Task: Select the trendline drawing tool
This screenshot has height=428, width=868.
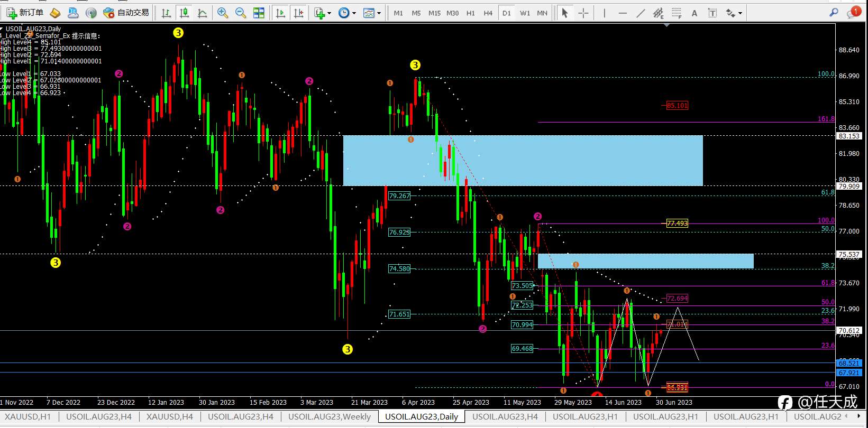Action: (x=641, y=13)
